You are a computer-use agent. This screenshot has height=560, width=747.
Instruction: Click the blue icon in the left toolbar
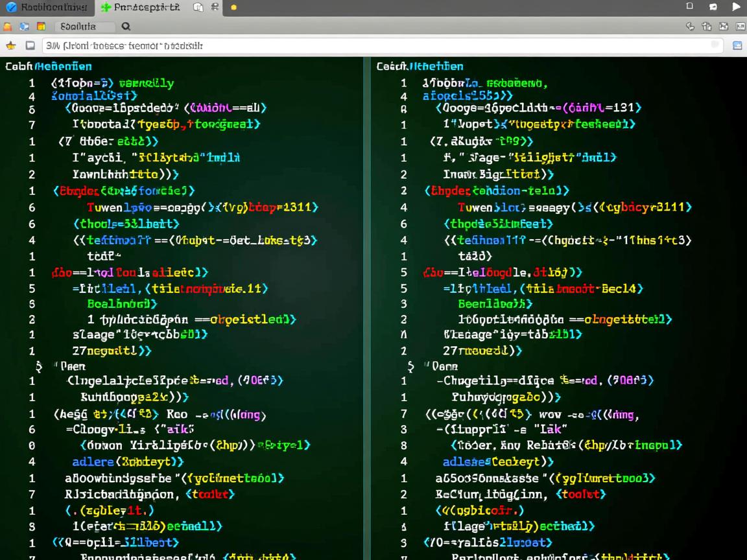pos(25,27)
